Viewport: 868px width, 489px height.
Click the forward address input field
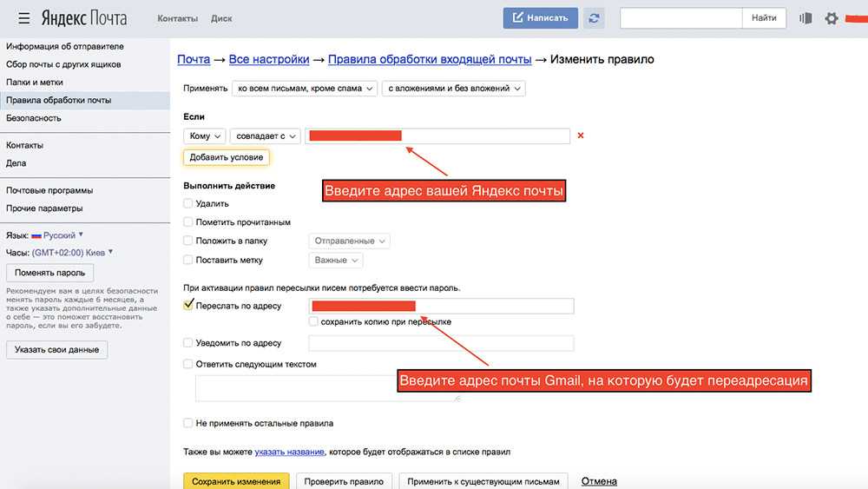[x=441, y=307]
